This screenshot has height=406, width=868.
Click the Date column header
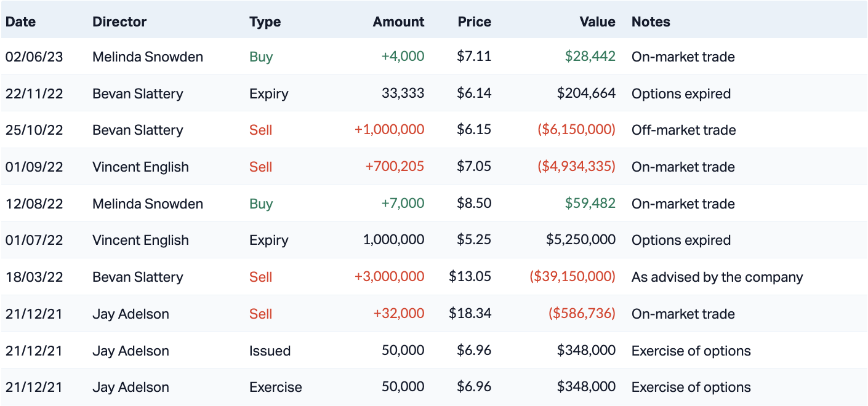(21, 22)
